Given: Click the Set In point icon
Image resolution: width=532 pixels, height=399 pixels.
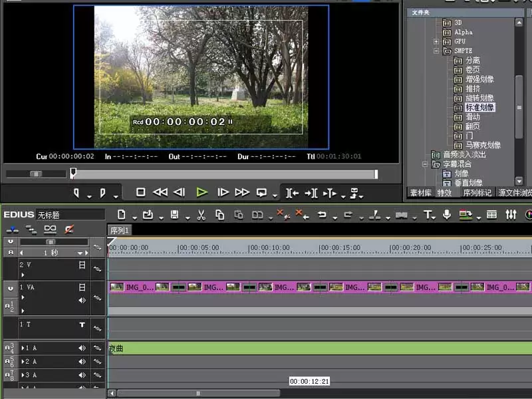Looking at the screenshot, I should click(76, 193).
